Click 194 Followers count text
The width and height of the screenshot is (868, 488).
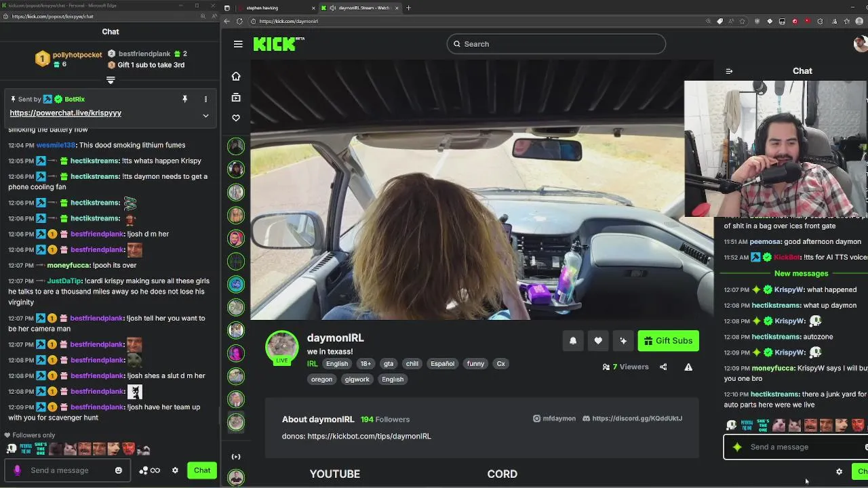point(385,420)
